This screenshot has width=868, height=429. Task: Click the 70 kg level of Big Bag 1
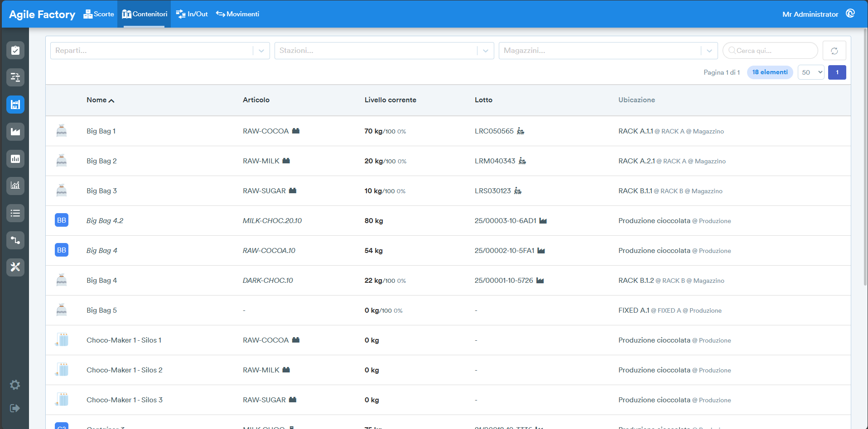(x=373, y=131)
